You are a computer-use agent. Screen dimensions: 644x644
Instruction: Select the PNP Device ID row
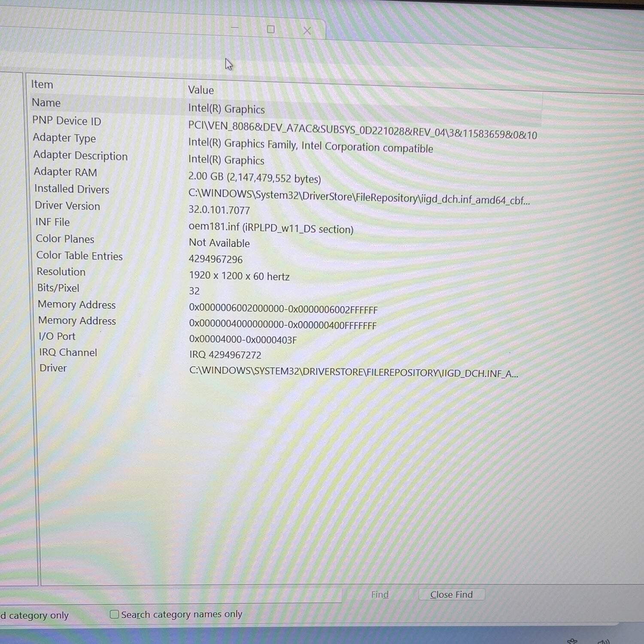286,127
